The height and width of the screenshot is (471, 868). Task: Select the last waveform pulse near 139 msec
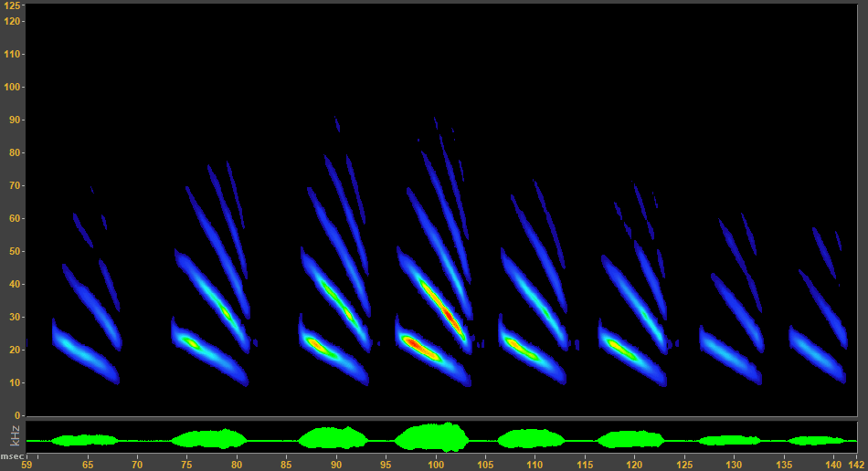point(818,441)
